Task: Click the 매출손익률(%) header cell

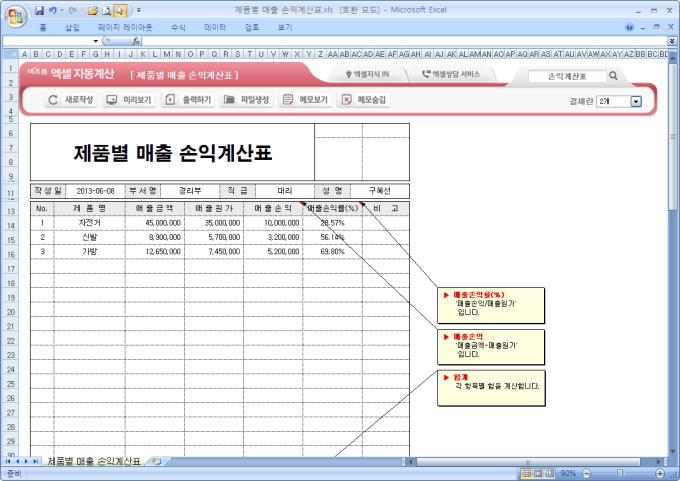Action: (x=333, y=209)
